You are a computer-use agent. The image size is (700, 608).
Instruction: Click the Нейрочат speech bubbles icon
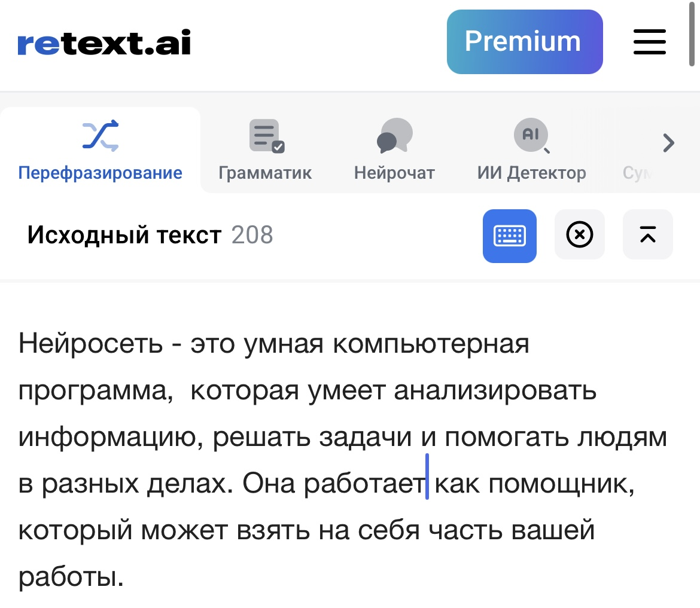(394, 135)
